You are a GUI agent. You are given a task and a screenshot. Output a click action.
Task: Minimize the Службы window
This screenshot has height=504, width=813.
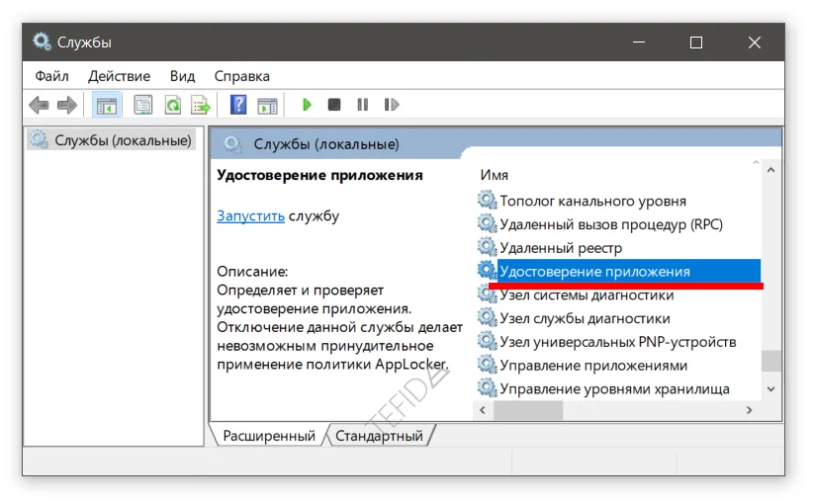click(639, 42)
